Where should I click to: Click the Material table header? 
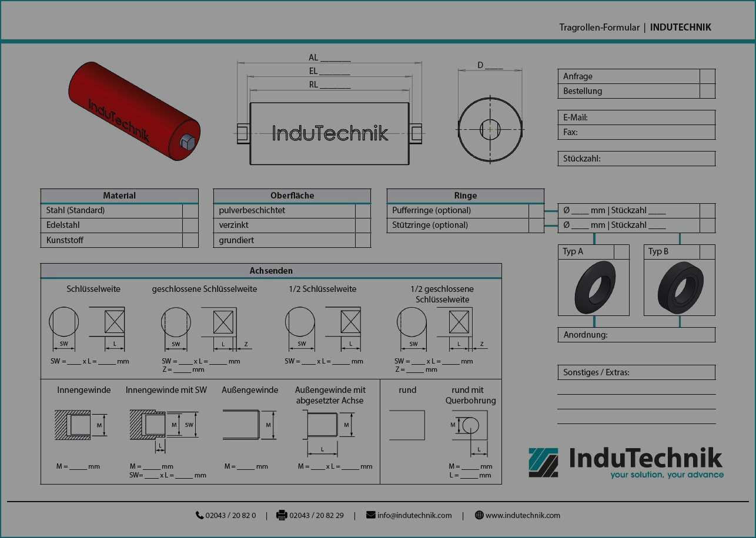[x=119, y=196]
